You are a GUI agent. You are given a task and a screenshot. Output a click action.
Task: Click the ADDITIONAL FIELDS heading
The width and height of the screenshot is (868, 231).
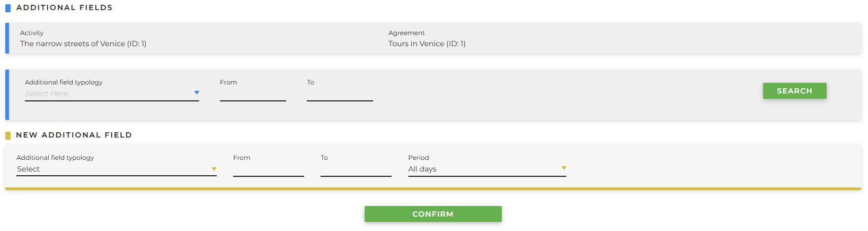point(64,8)
